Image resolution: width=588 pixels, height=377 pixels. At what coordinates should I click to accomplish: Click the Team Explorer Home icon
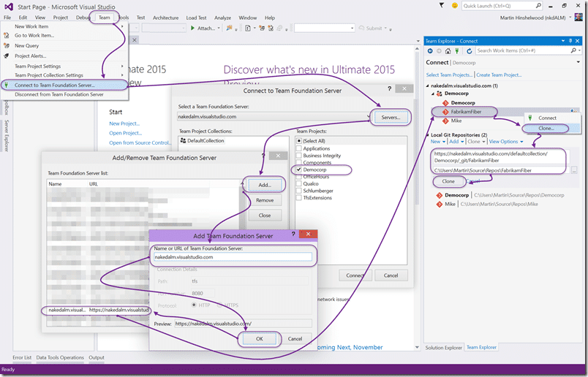point(448,50)
